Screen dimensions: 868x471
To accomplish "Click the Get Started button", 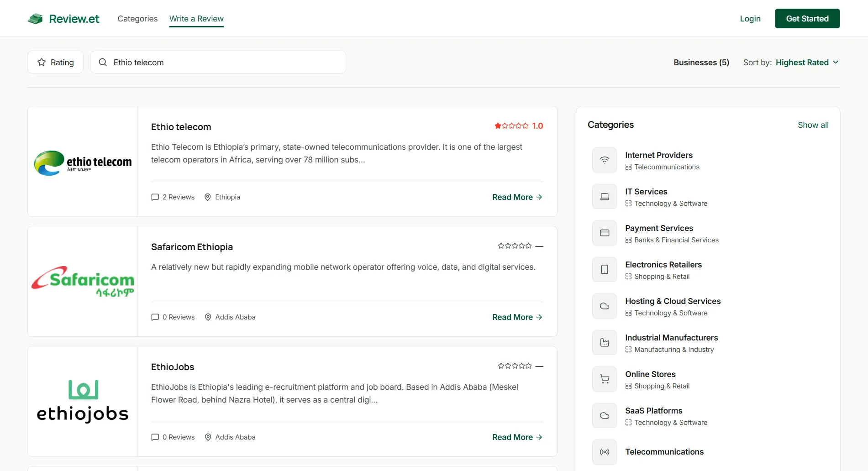I will click(x=807, y=19).
